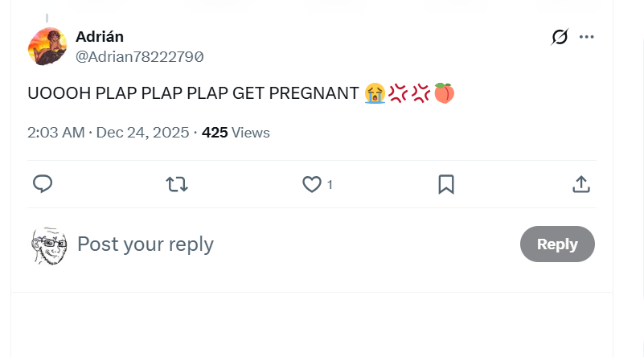The image size is (644, 357).
Task: Click your own avatar beside reply box
Action: 48,244
